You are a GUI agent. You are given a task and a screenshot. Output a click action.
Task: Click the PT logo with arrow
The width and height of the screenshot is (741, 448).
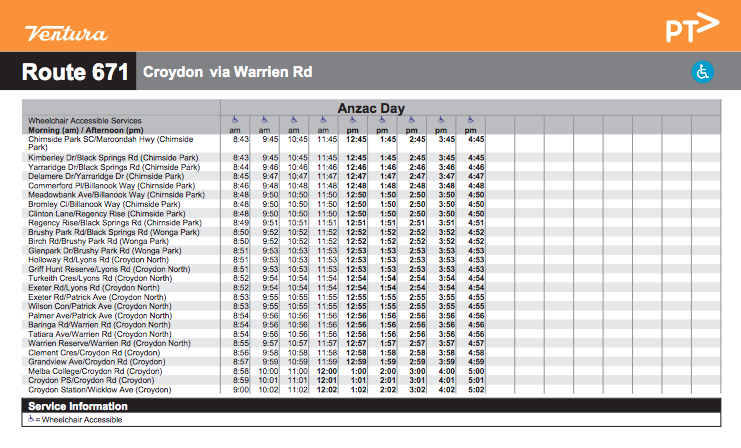tap(692, 27)
